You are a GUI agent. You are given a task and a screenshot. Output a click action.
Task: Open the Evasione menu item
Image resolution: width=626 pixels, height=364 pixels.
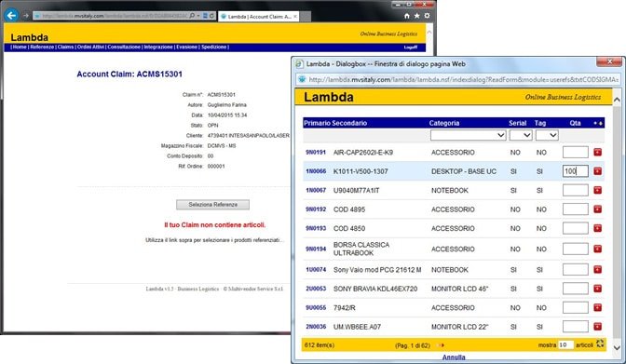(187, 47)
